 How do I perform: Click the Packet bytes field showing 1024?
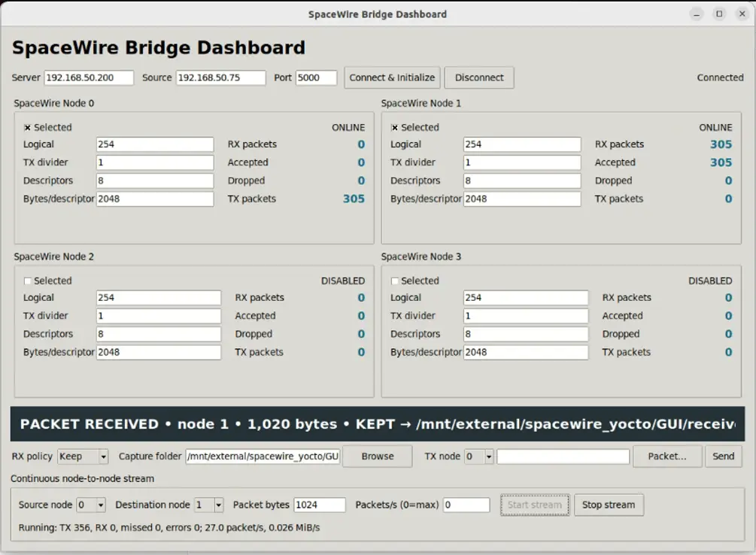(320, 505)
